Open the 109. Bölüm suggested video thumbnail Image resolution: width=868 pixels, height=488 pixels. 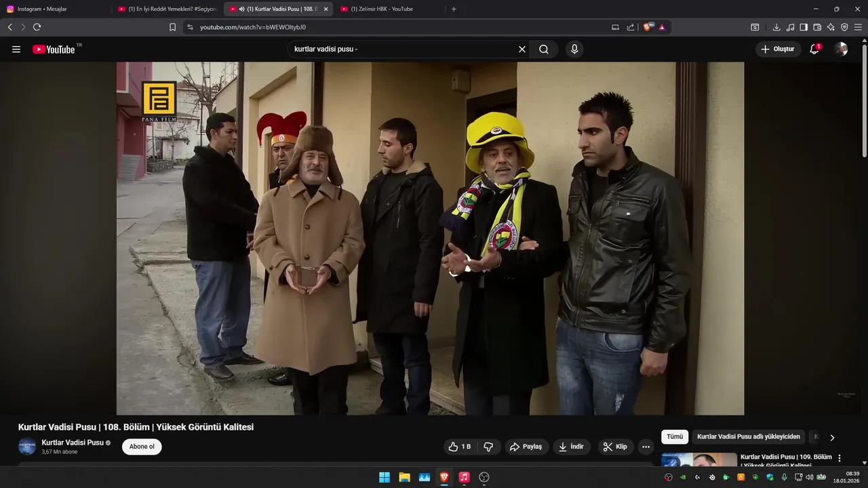click(x=699, y=460)
